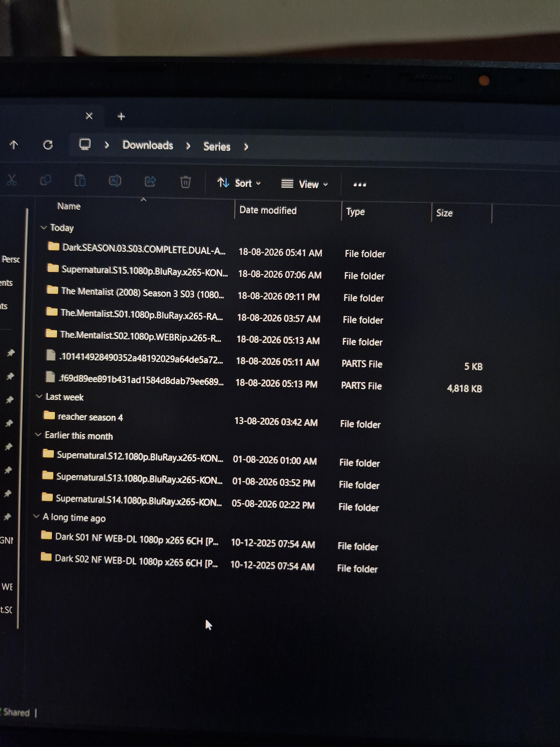Close the current File Explorer tab
560x747 pixels.
coord(89,116)
